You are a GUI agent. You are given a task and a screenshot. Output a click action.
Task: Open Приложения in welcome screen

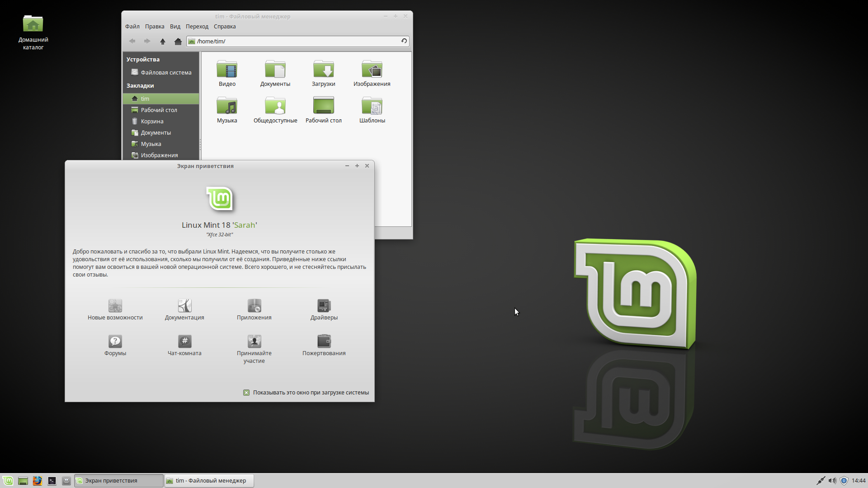(254, 310)
